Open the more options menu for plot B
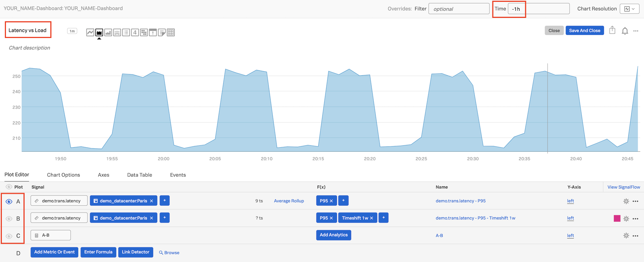This screenshot has width=644, height=262. point(635,218)
